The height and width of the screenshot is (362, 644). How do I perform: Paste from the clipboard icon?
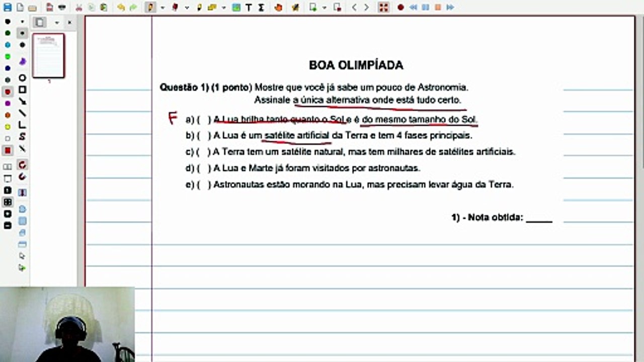(x=104, y=8)
